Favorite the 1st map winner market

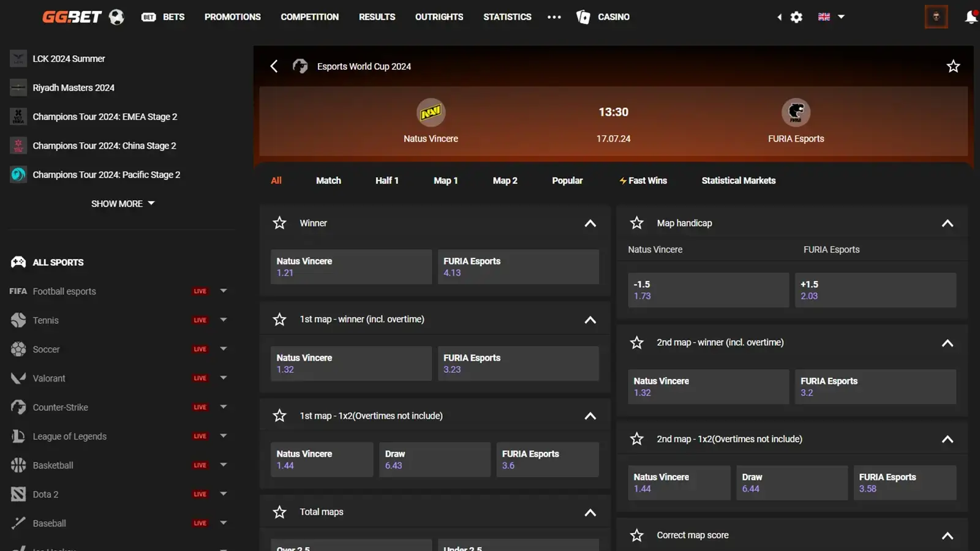click(x=279, y=320)
